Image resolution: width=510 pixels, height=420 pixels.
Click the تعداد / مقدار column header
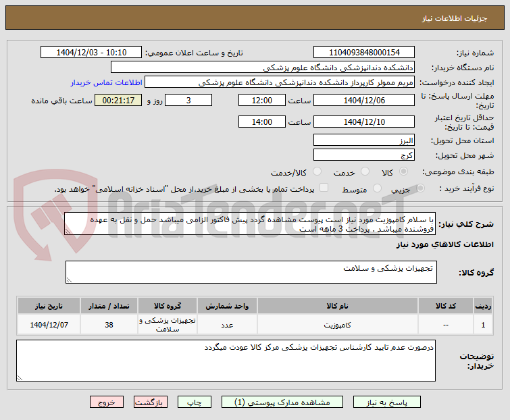pos(109,306)
